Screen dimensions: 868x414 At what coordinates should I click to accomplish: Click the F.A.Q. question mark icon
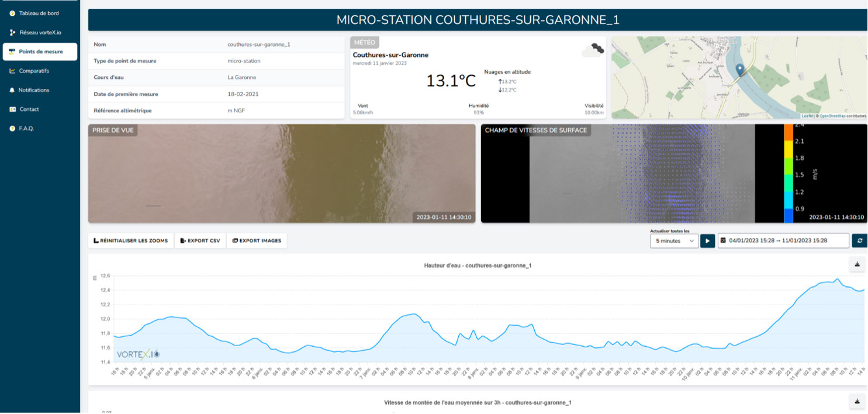pos(12,129)
